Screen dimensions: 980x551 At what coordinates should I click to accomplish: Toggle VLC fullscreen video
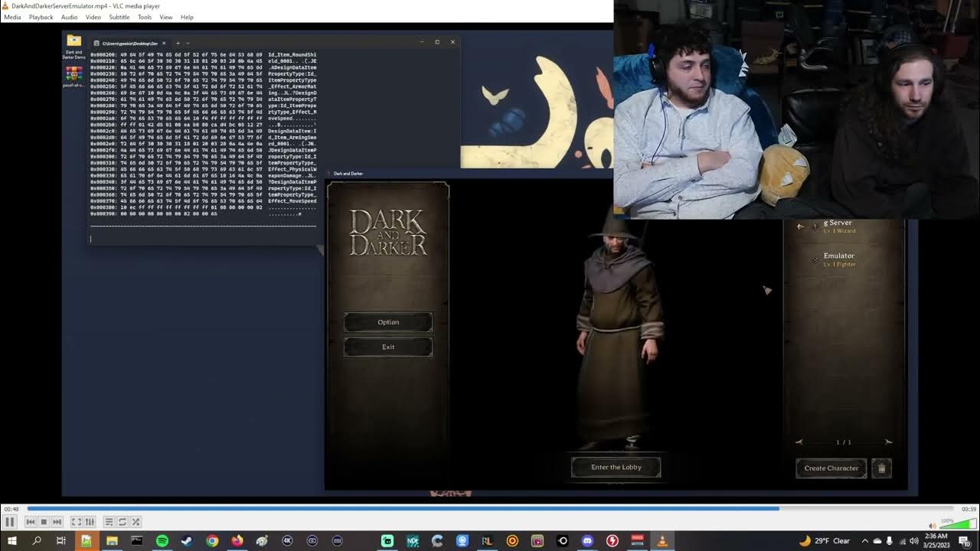[77, 522]
